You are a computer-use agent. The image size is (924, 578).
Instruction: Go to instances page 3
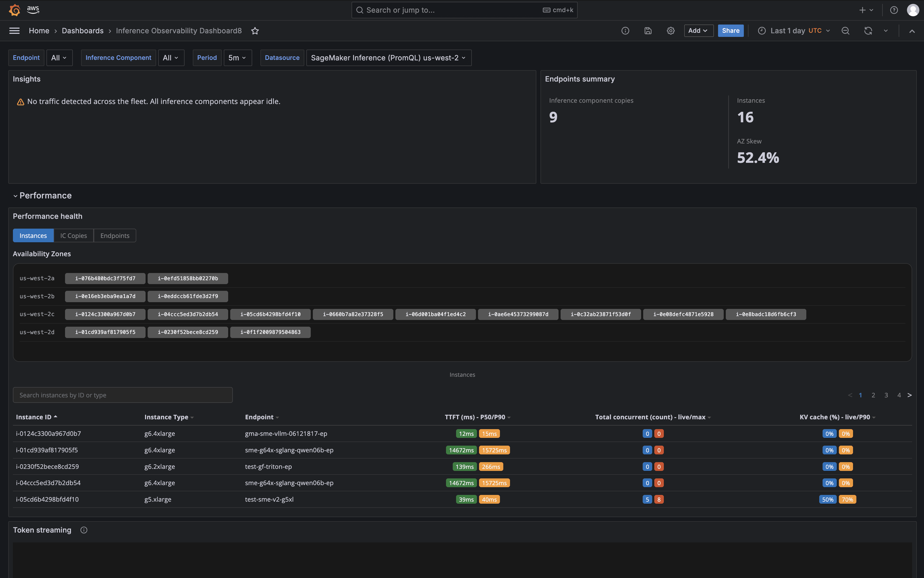click(886, 395)
